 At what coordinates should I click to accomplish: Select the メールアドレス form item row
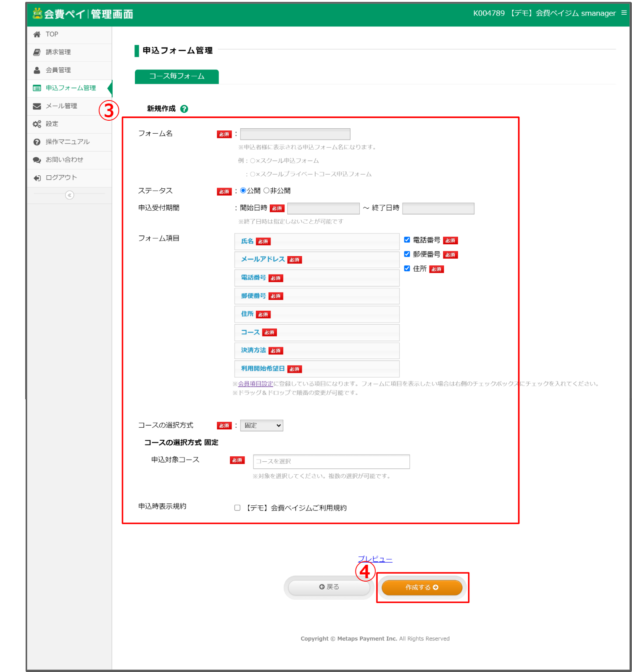[317, 260]
